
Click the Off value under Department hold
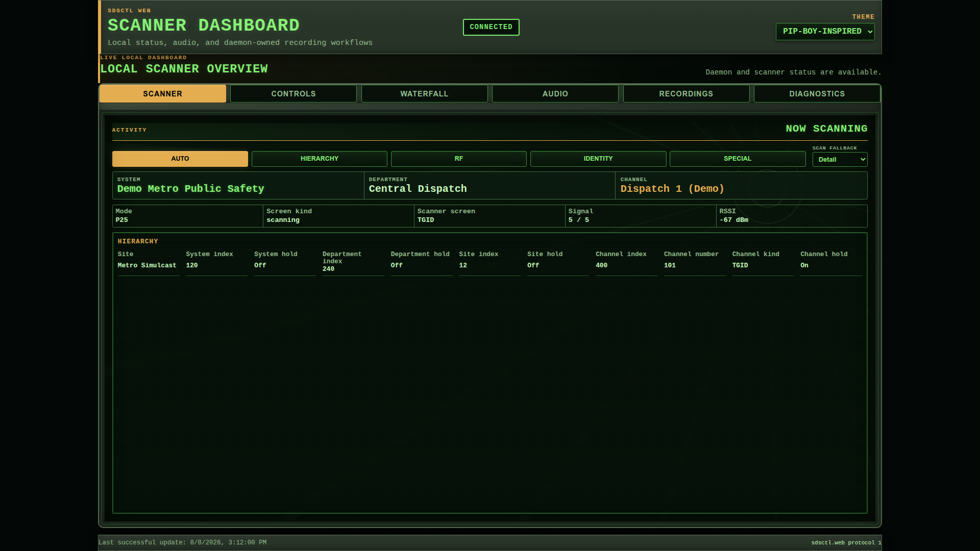(397, 265)
